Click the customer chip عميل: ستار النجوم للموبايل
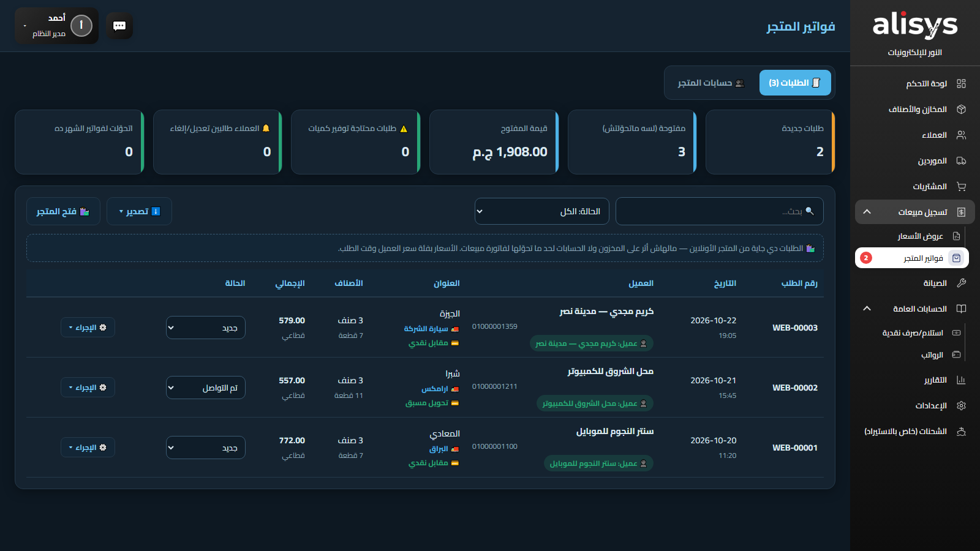This screenshot has height=551, width=980. pyautogui.click(x=598, y=463)
